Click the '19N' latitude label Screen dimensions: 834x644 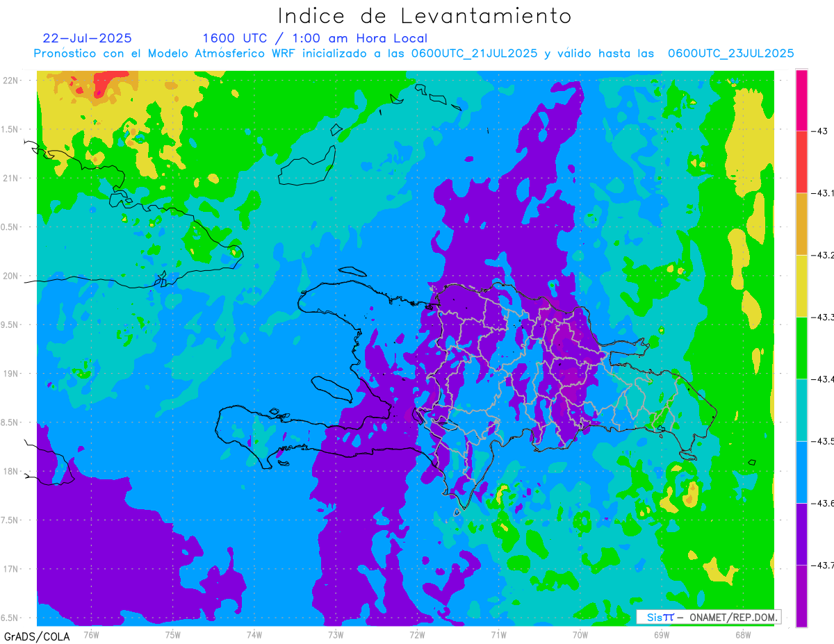(x=11, y=373)
